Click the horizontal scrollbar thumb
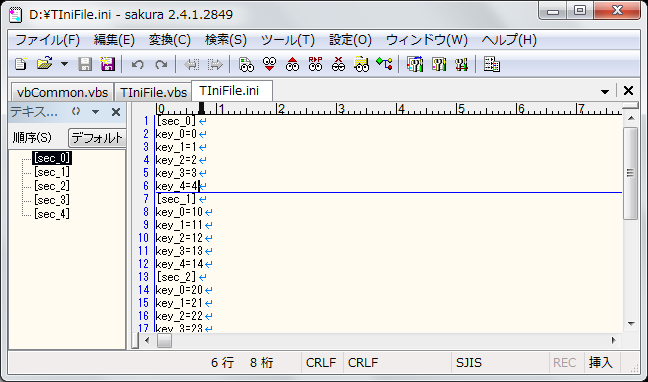648x382 pixels. pos(164,341)
